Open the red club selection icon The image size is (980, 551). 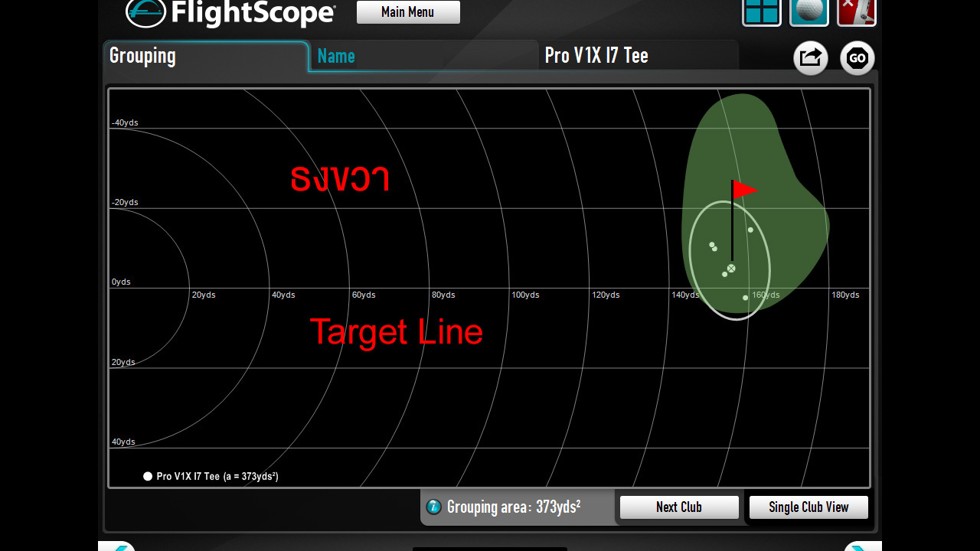coord(857,12)
